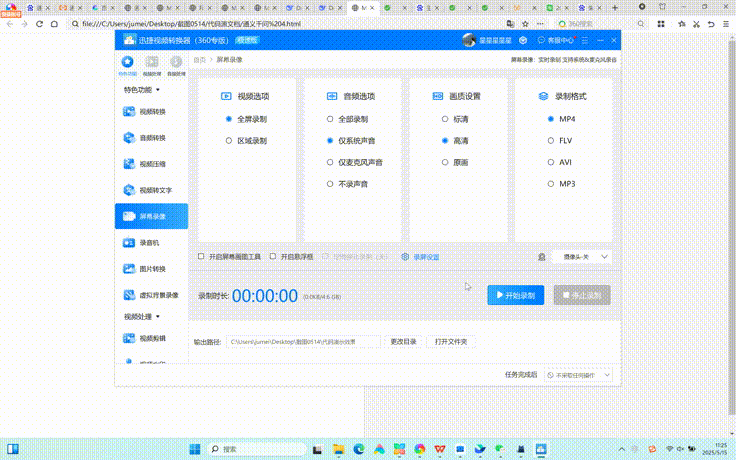Choose FLV recording format
736x460 pixels.
(x=560, y=141)
